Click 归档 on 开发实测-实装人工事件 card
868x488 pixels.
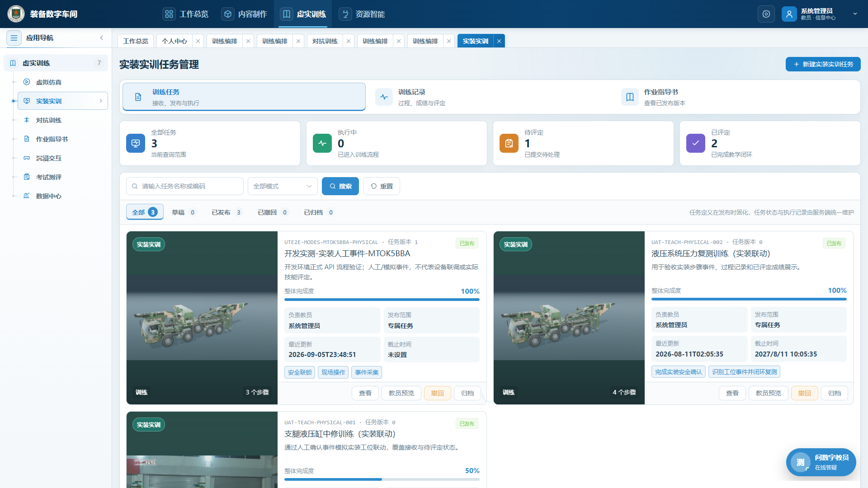coord(467,393)
